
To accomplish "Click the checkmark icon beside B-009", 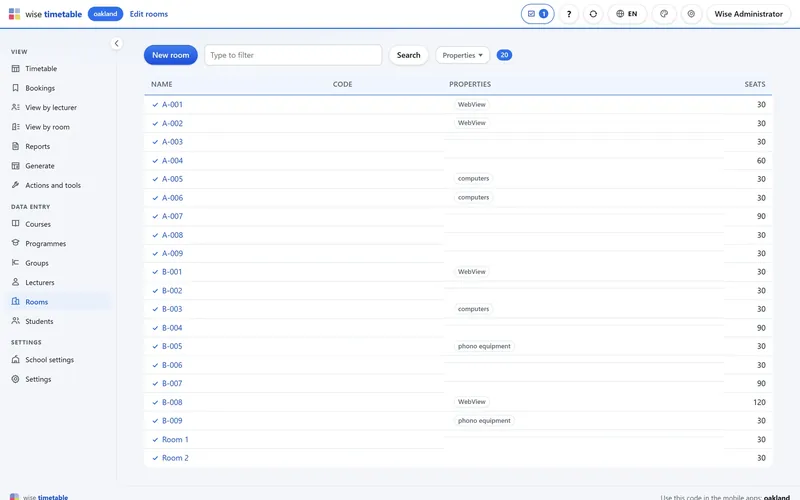I will (x=155, y=421).
